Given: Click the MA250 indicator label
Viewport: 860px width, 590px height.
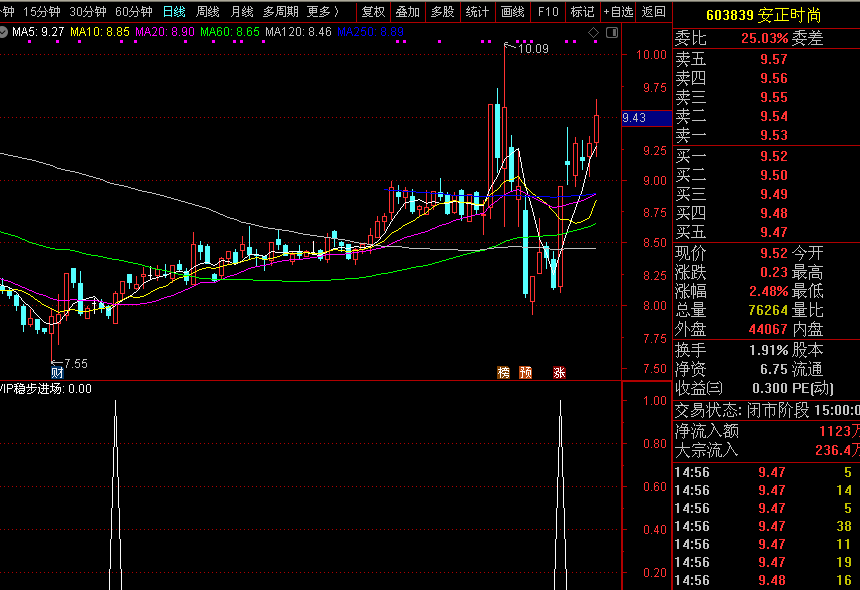Looking at the screenshot, I should click(370, 32).
